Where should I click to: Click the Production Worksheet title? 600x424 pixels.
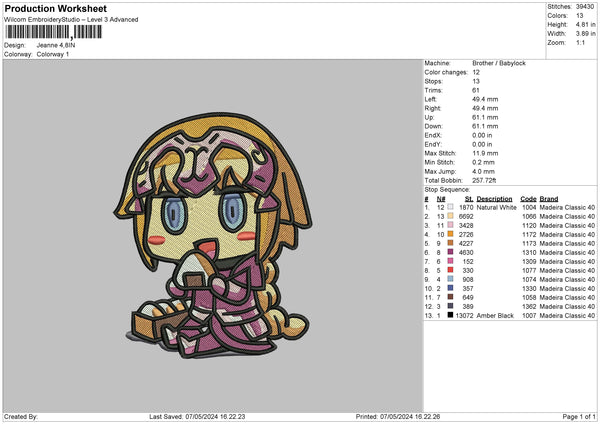(55, 8)
